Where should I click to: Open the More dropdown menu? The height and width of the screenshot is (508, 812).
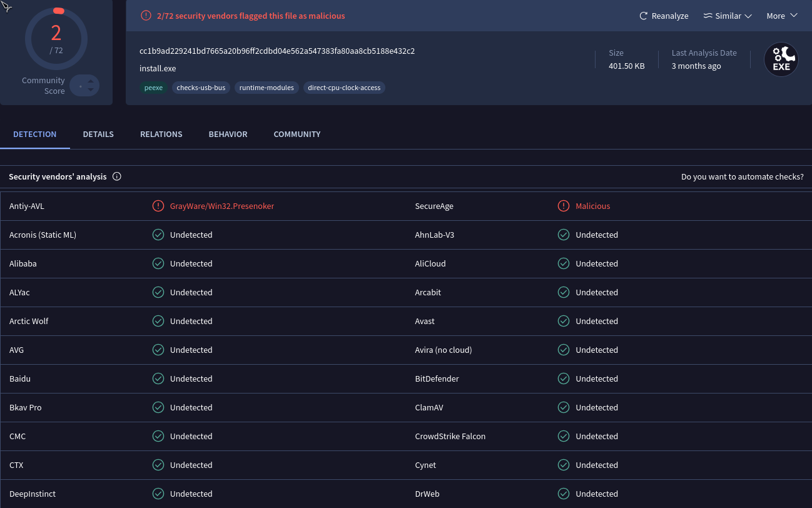[x=782, y=16]
